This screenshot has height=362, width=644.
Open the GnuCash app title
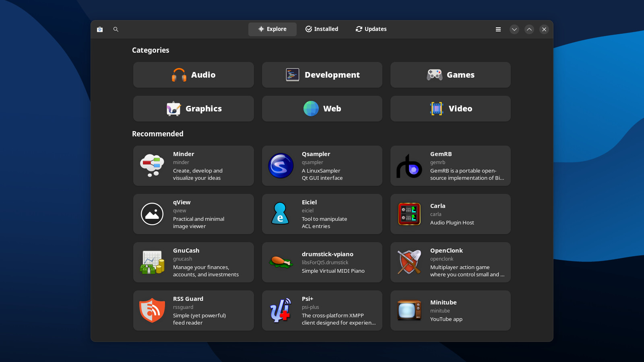[x=186, y=251]
